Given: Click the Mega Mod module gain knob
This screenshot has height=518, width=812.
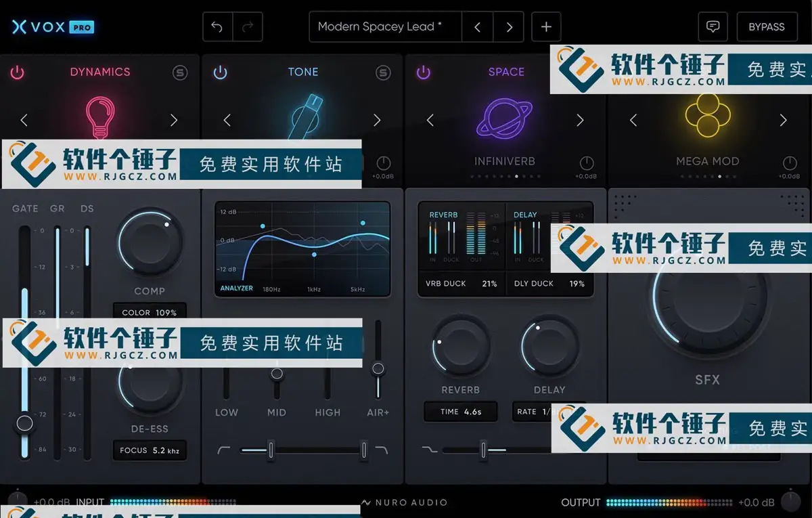Looking at the screenshot, I should (790, 163).
